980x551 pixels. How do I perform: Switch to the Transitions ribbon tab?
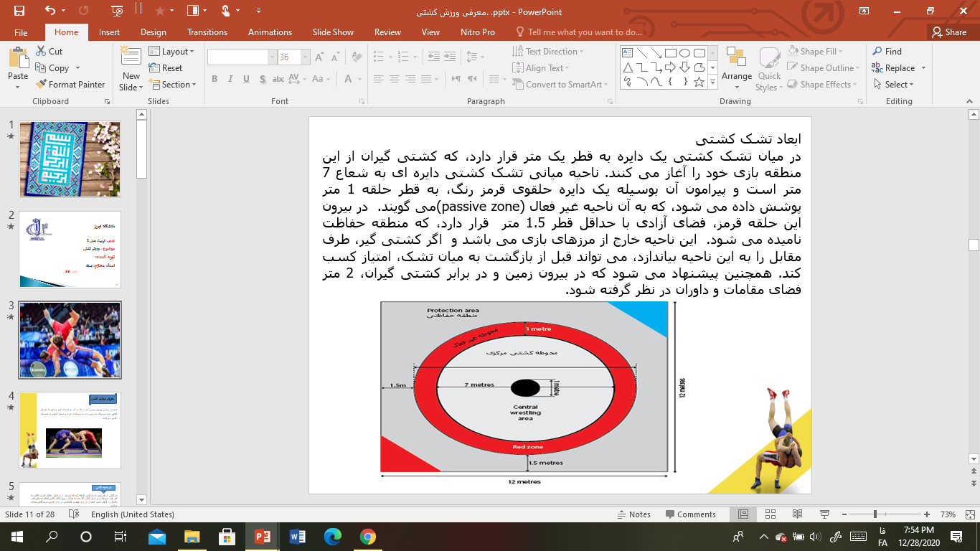point(207,32)
